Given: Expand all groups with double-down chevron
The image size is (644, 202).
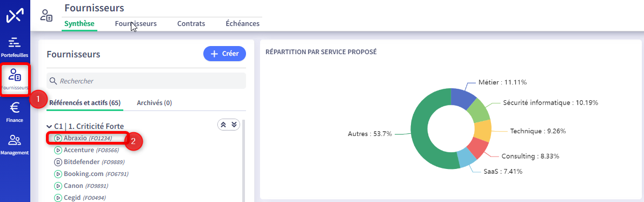Looking at the screenshot, I should tap(234, 125).
